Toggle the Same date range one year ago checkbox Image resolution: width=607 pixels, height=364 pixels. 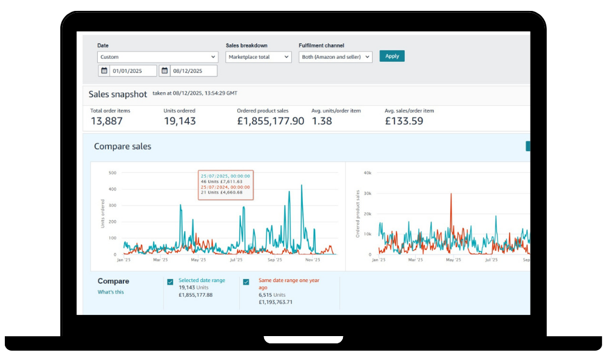click(246, 282)
